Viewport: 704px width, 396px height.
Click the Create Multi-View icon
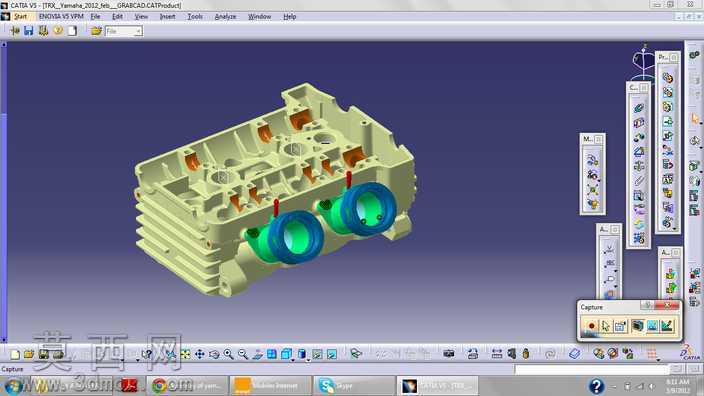point(272,354)
